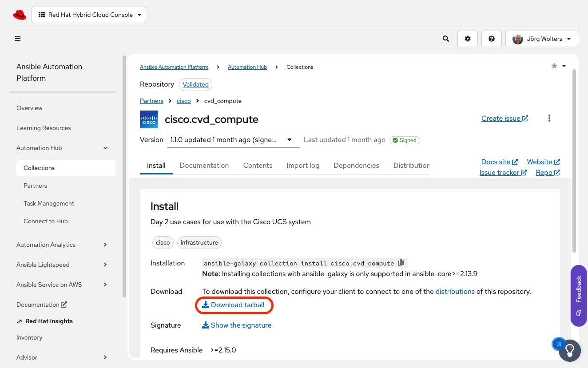Open the Version 1.1.0 selector

point(234,140)
